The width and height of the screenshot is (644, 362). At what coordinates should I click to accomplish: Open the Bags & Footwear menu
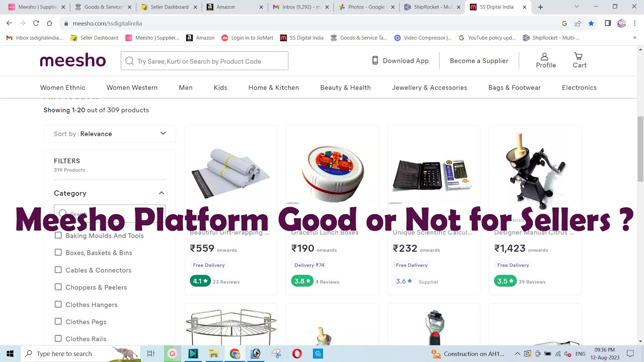pyautogui.click(x=515, y=87)
